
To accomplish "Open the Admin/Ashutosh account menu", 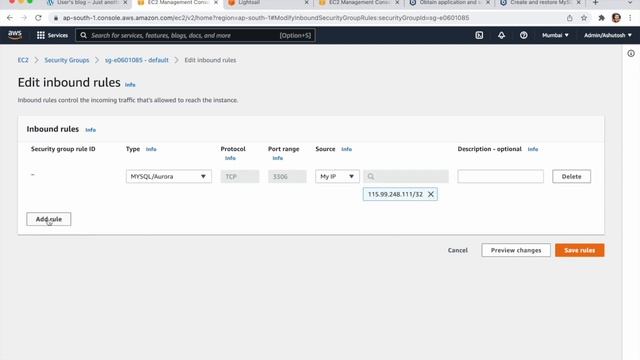I will 608,36.
